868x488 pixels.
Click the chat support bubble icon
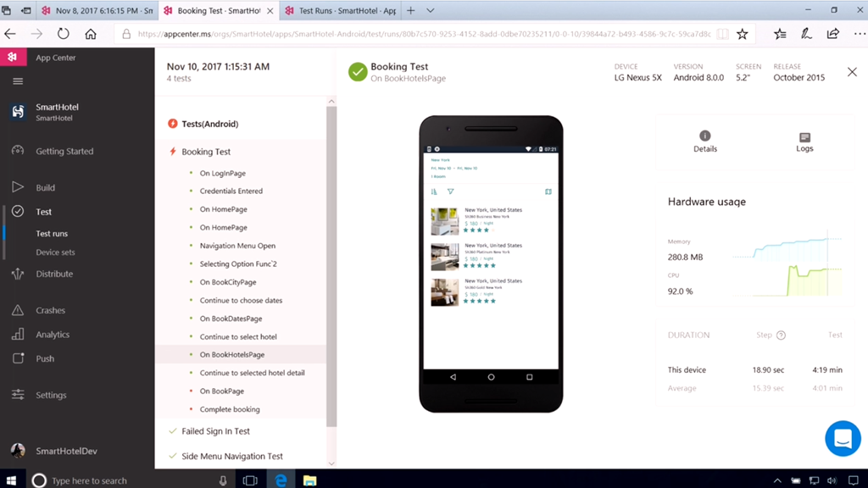[x=843, y=438]
